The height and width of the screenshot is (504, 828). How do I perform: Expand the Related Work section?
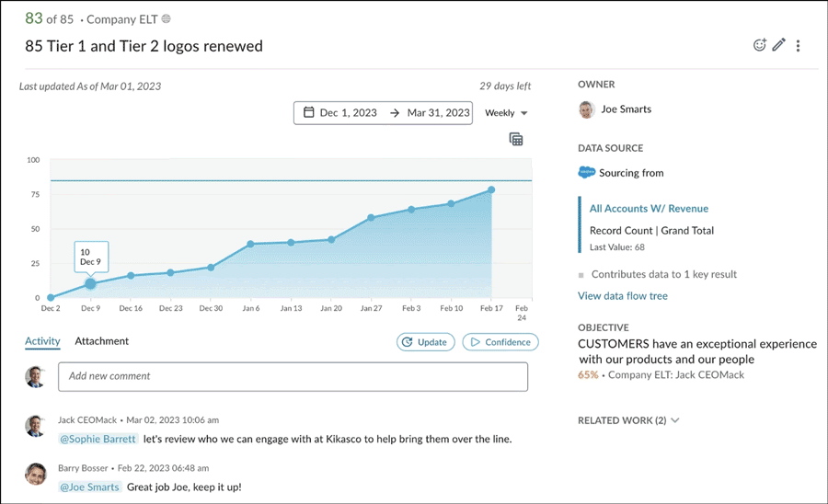click(628, 420)
